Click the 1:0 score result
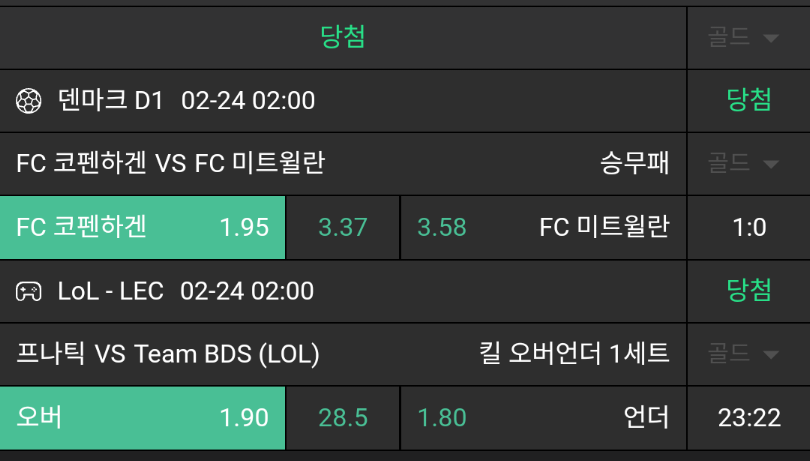 [749, 227]
